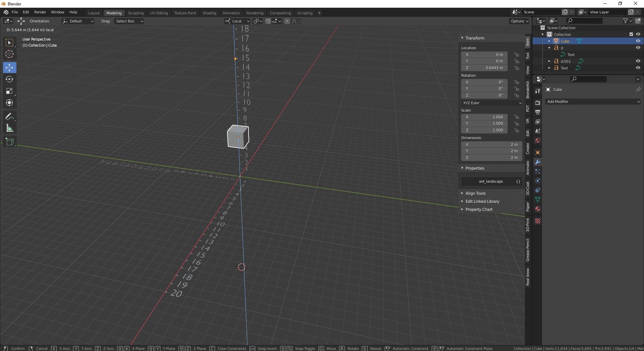Uncheck the Collection exclude checkbox

point(631,34)
